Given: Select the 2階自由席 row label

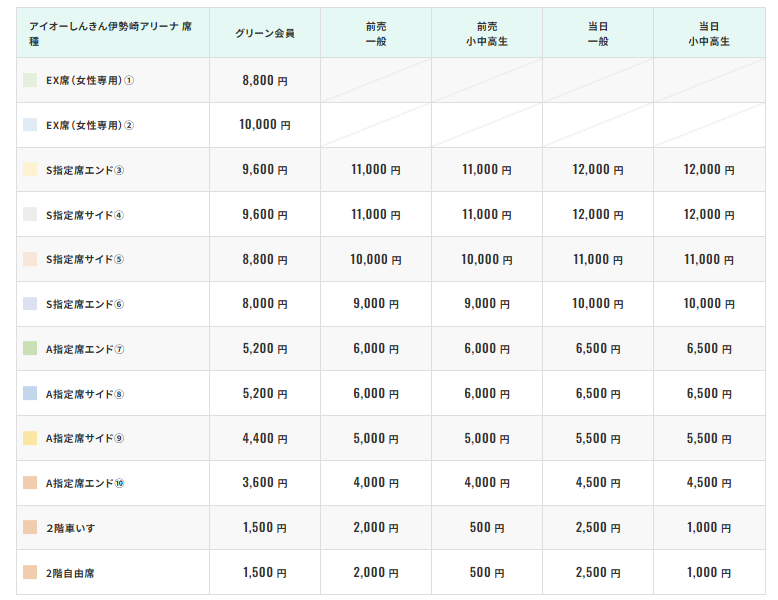Looking at the screenshot, I should click(71, 573).
